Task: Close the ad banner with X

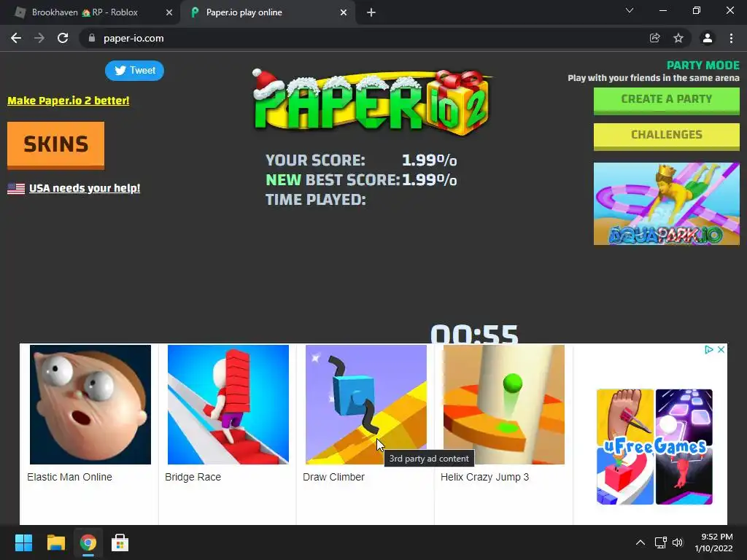Action: point(721,349)
